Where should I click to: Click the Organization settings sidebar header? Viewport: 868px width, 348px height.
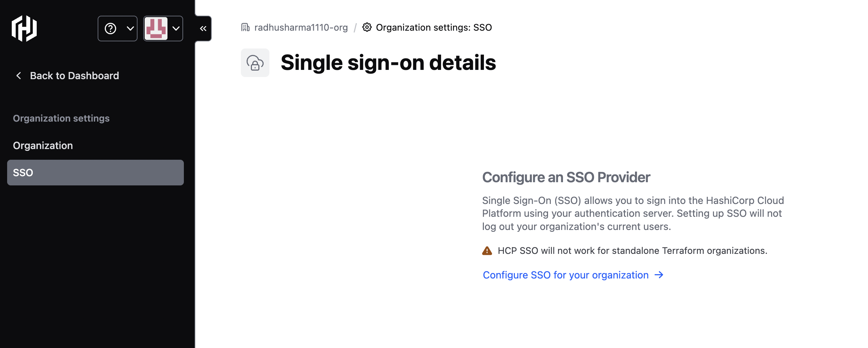tap(61, 118)
